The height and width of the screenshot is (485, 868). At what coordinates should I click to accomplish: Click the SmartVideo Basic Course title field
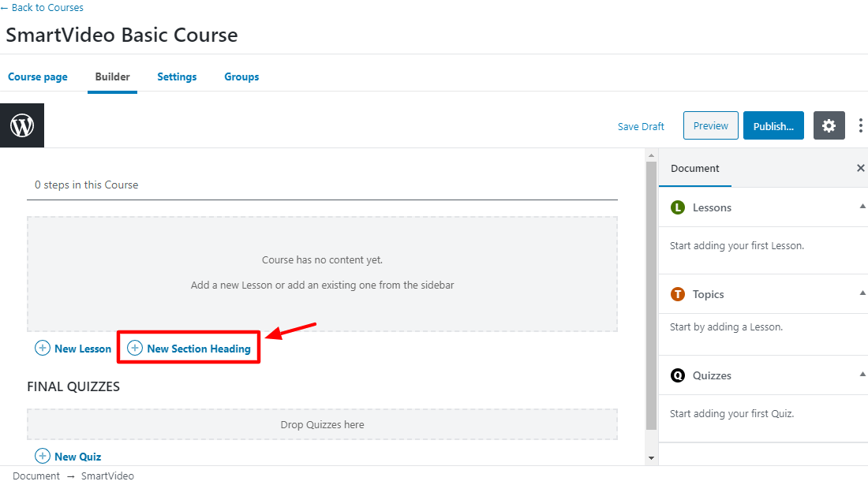(x=122, y=35)
